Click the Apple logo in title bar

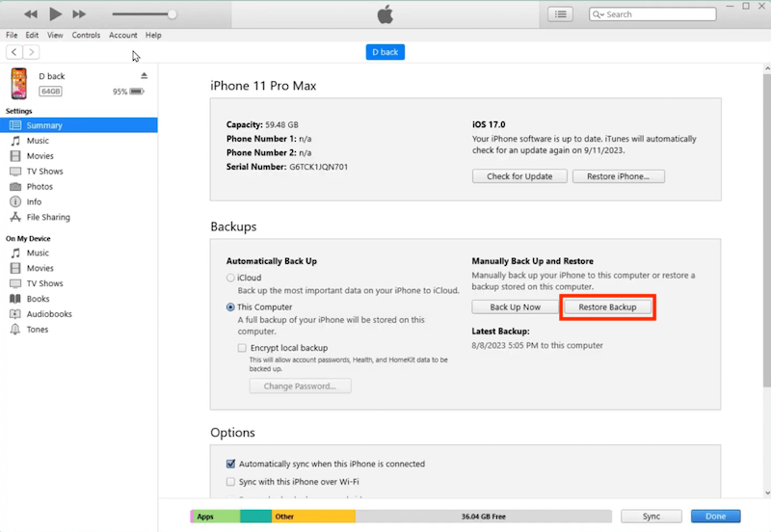tap(385, 14)
